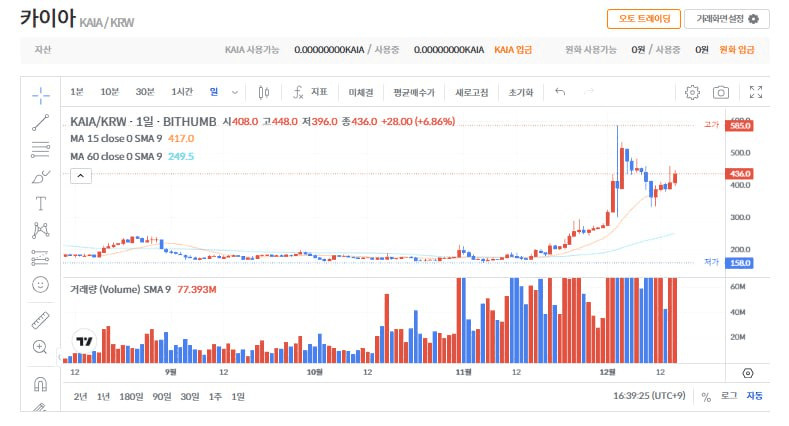Click the 새로고침 refresh button

tap(471, 93)
